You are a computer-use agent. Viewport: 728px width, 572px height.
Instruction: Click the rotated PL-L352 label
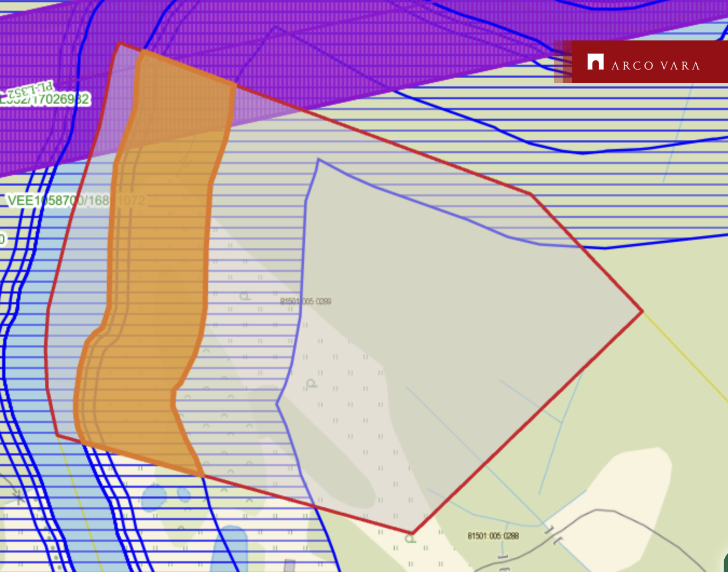(x=31, y=89)
